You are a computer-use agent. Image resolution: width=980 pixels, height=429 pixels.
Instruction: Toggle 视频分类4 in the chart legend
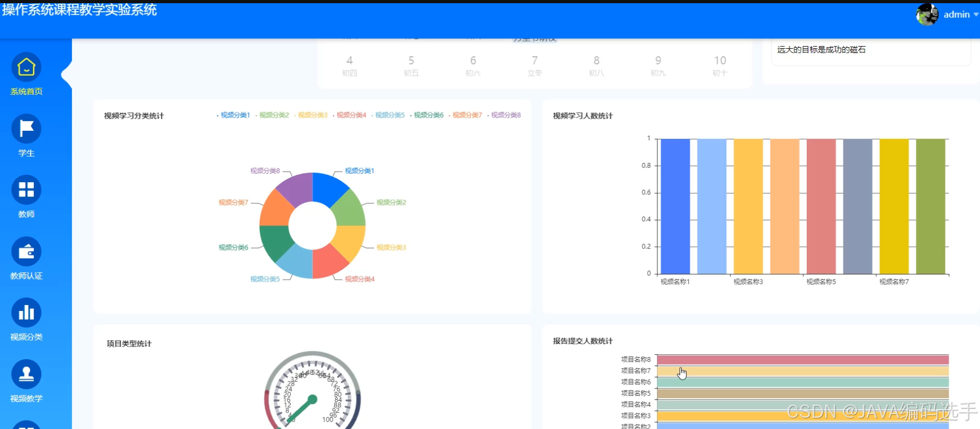click(350, 115)
